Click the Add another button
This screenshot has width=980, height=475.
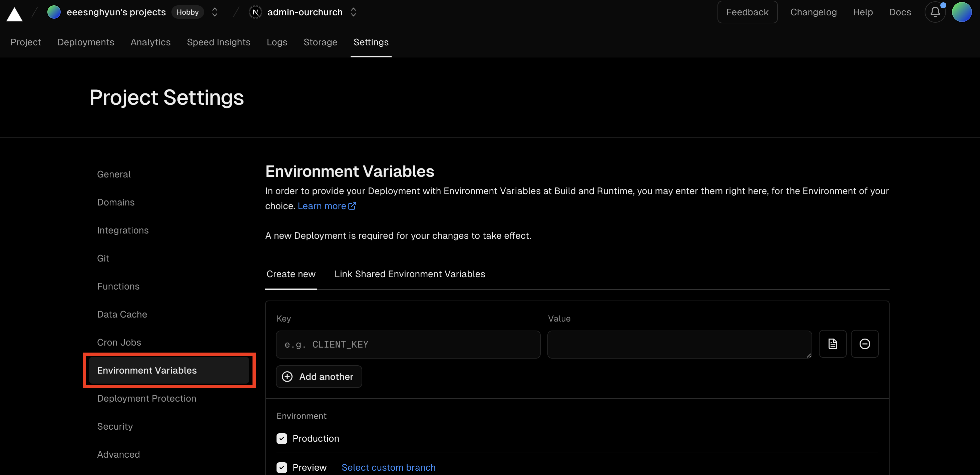[319, 377]
